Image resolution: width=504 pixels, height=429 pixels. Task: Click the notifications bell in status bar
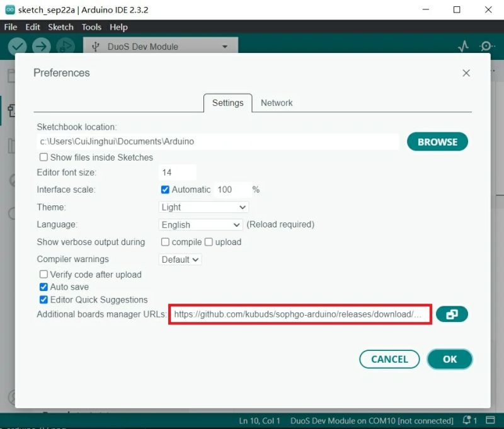(x=467, y=420)
